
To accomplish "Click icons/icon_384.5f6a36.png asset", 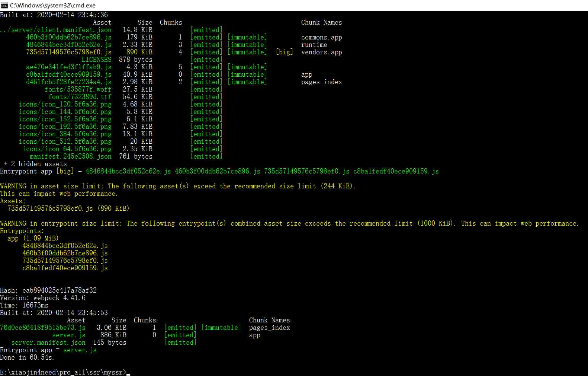I will coord(65,134).
